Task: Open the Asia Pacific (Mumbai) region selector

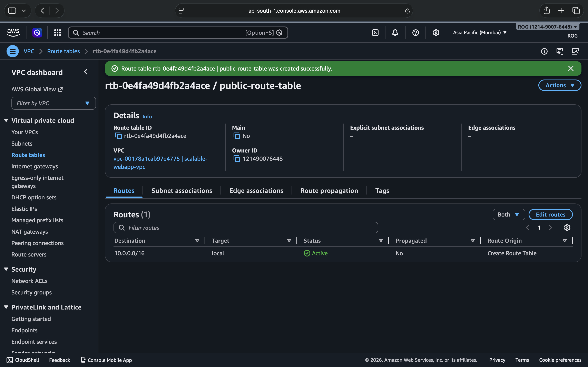Action: pyautogui.click(x=480, y=33)
